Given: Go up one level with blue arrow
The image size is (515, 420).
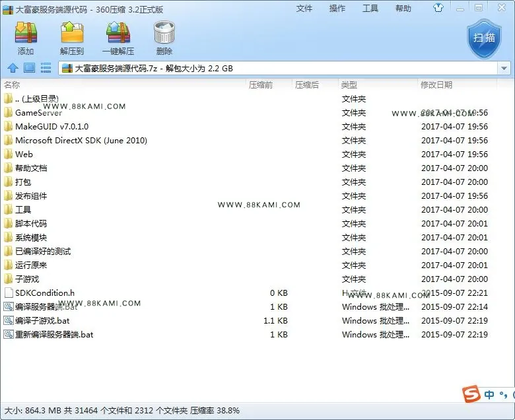Looking at the screenshot, I should (x=13, y=68).
